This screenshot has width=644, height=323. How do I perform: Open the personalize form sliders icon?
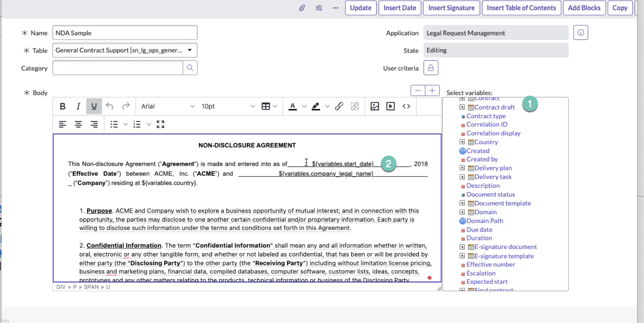click(x=319, y=8)
